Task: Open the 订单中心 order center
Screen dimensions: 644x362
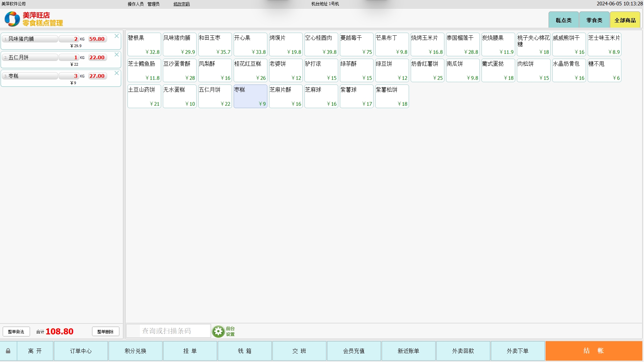Action: click(x=81, y=351)
